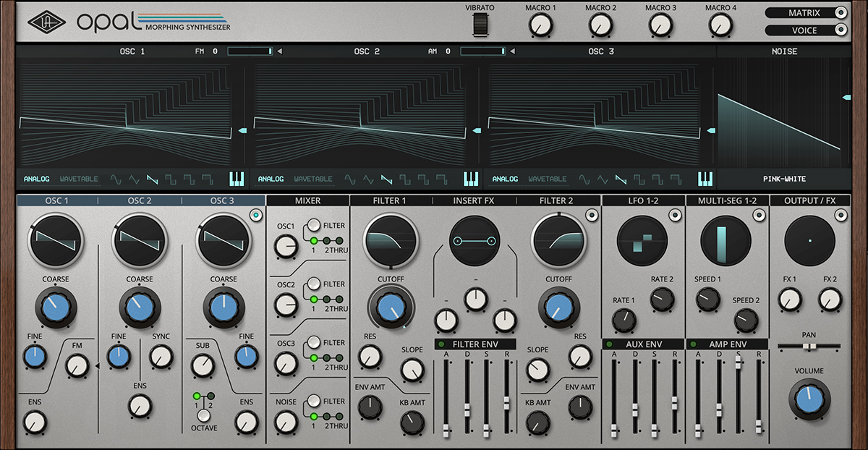Select triangle waveform for OSC 2

(368, 179)
